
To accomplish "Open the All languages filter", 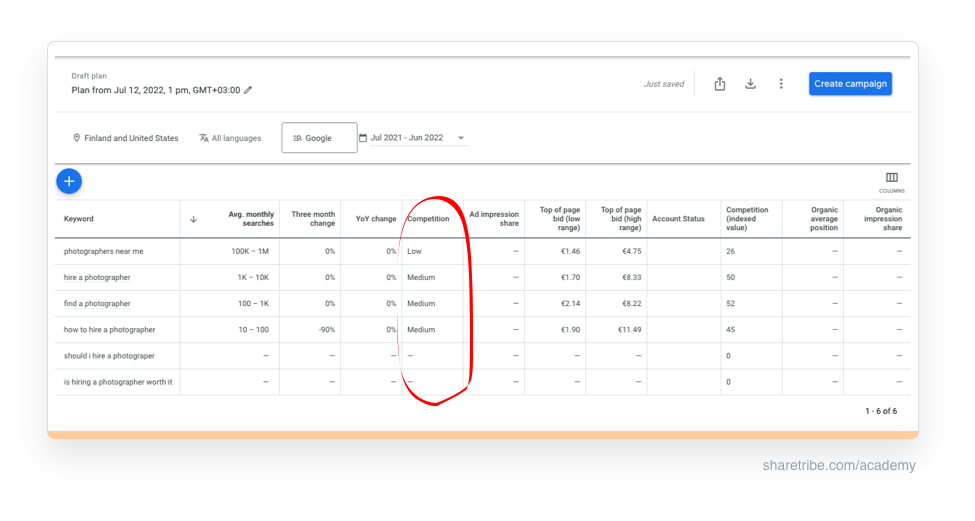I will [x=236, y=138].
